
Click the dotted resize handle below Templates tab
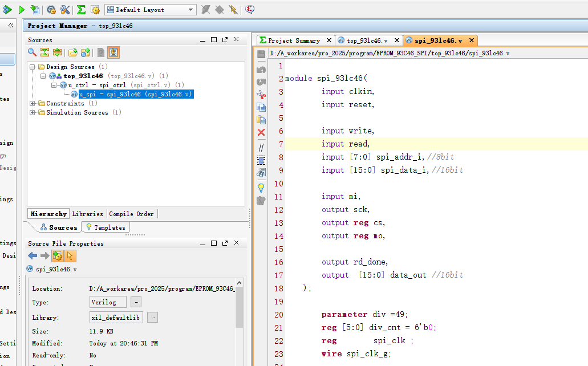135,235
